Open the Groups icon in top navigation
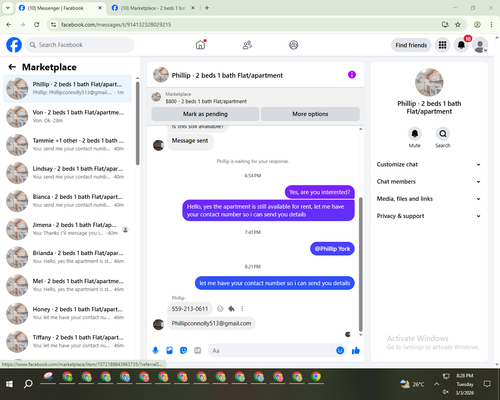This screenshot has width=500, height=400. pyautogui.click(x=294, y=45)
